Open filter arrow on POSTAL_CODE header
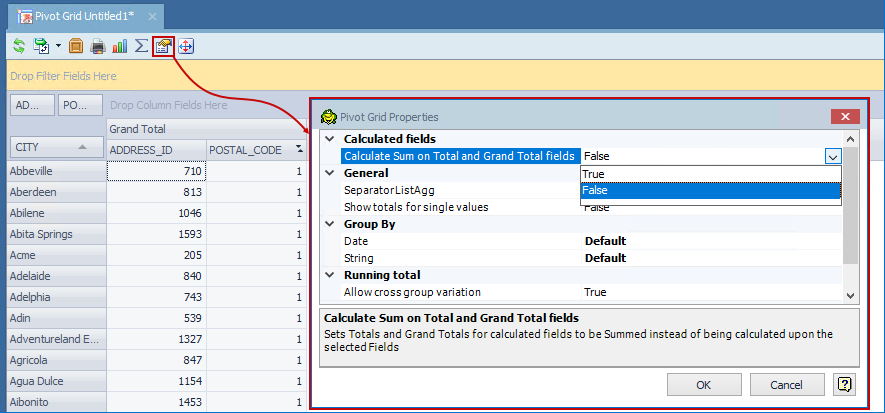The width and height of the screenshot is (885, 413). (299, 150)
